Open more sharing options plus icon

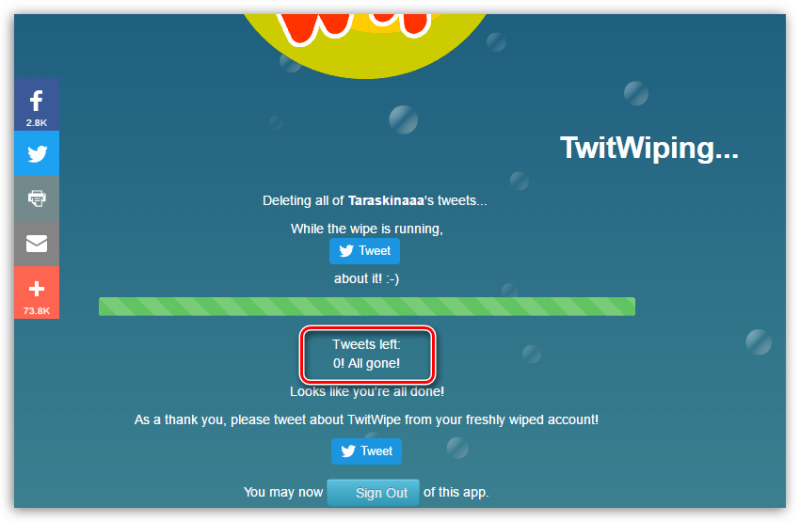point(36,289)
